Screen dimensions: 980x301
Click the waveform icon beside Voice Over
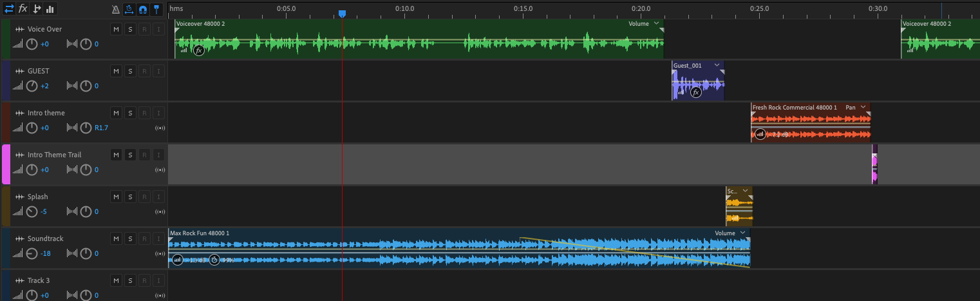19,29
